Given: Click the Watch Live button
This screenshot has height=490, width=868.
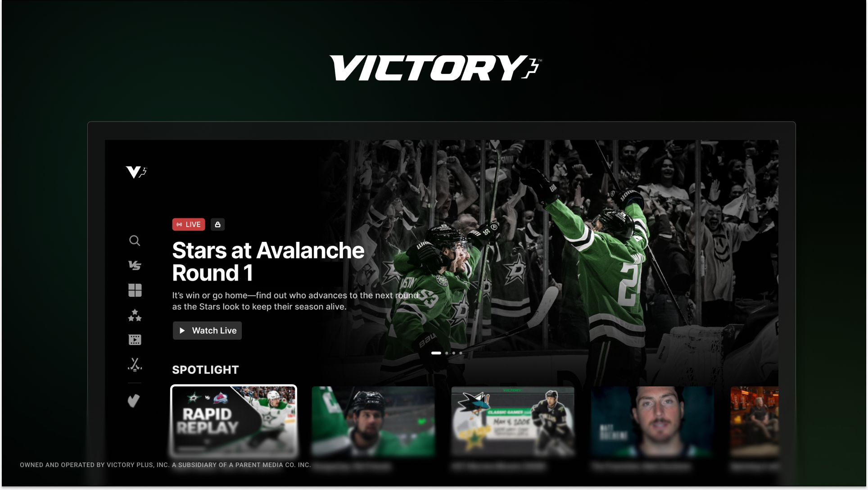Looking at the screenshot, I should 207,331.
